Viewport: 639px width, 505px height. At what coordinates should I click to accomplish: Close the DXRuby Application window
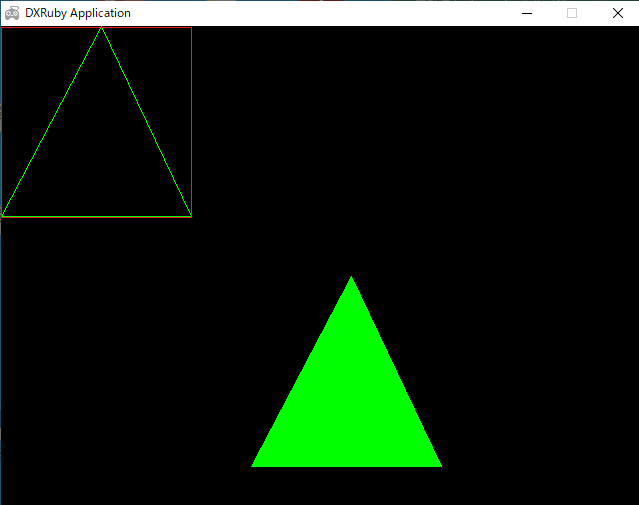(617, 13)
